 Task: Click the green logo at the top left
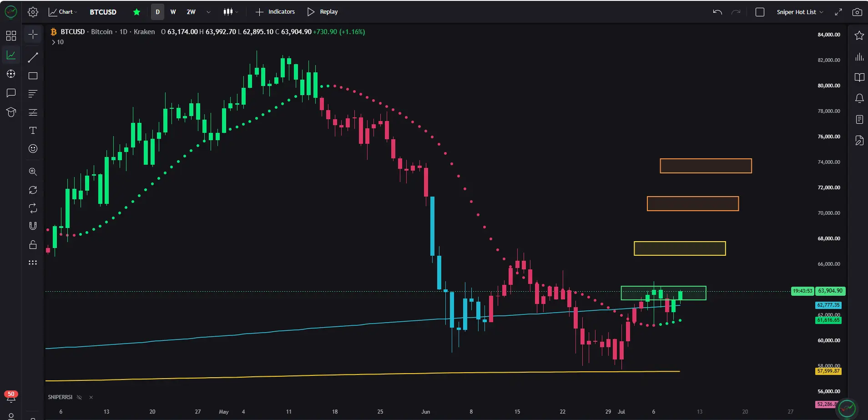click(11, 12)
